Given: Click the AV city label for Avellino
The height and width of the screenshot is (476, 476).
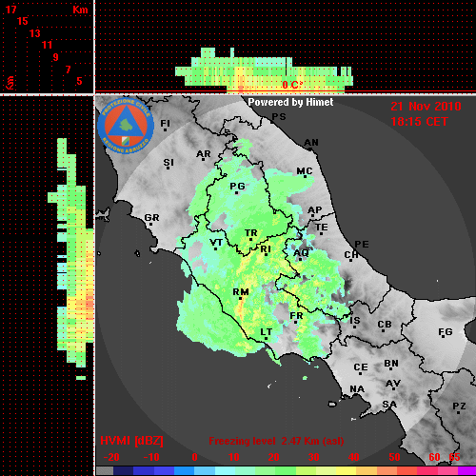Looking at the screenshot, I should coord(393,384).
